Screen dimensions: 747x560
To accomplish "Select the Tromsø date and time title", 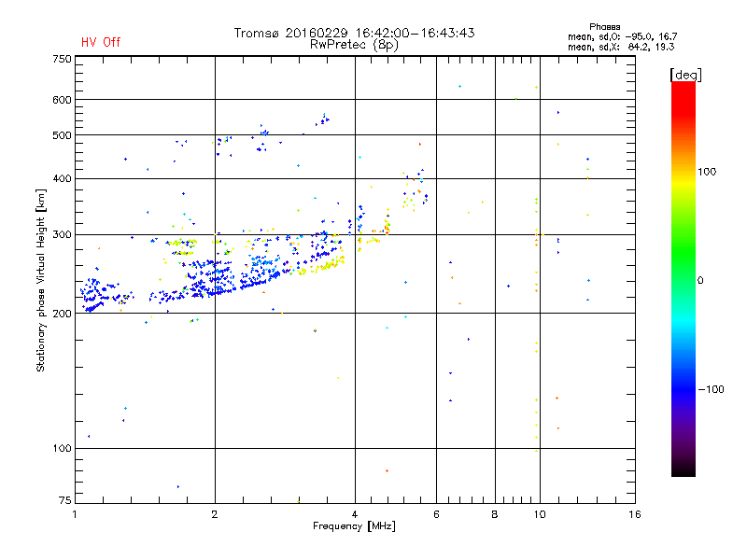I will point(354,33).
